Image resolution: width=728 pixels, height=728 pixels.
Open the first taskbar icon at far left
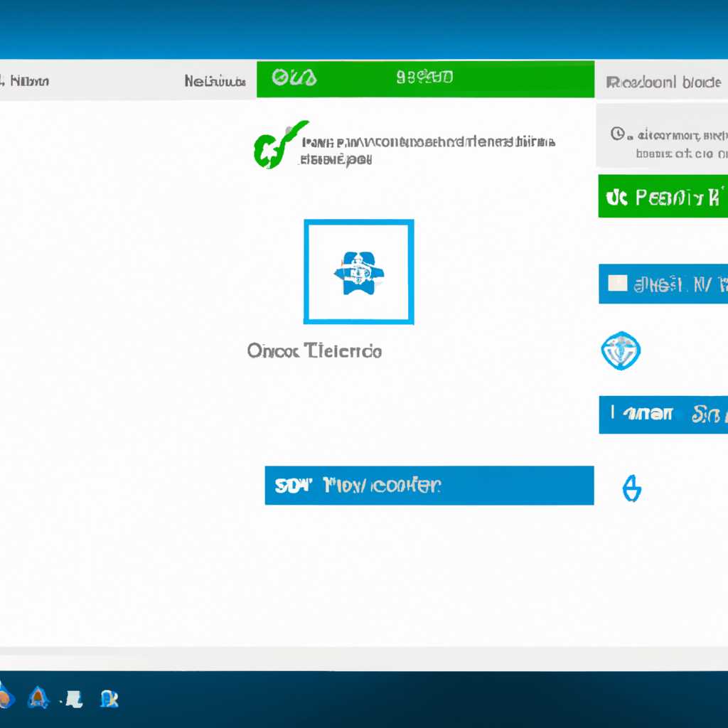coord(6,696)
